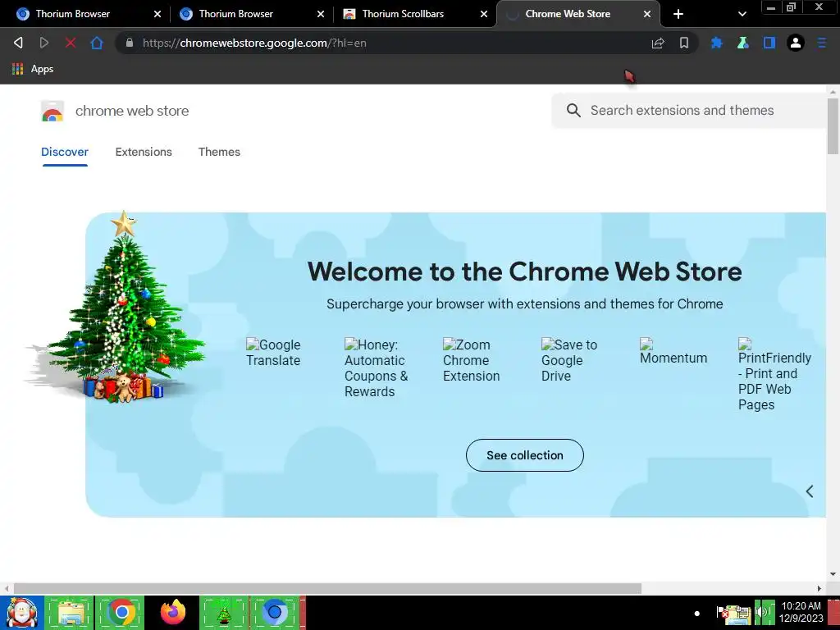Open the profile avatar menu
Image resolution: width=840 pixels, height=630 pixels.
click(x=796, y=43)
